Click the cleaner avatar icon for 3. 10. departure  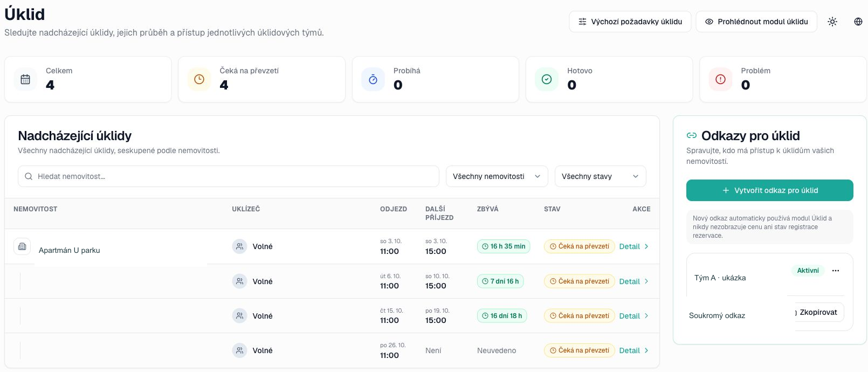[239, 246]
